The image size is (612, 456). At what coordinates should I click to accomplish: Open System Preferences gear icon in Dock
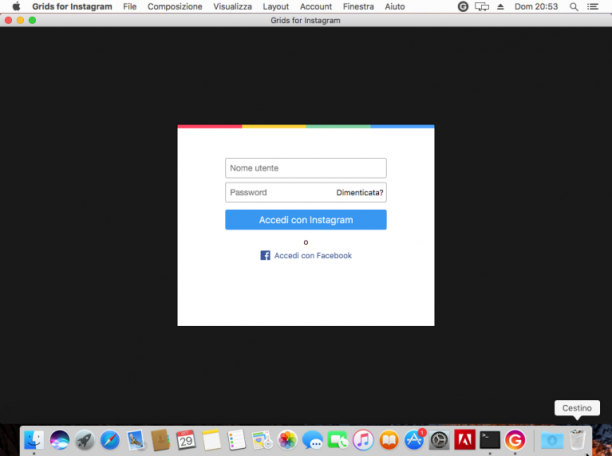tap(439, 440)
